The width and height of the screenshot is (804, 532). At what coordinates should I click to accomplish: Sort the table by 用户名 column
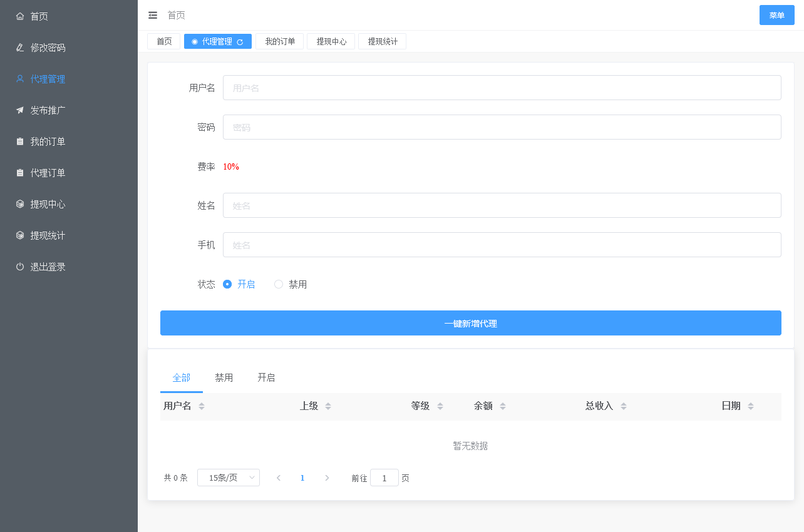tap(202, 406)
